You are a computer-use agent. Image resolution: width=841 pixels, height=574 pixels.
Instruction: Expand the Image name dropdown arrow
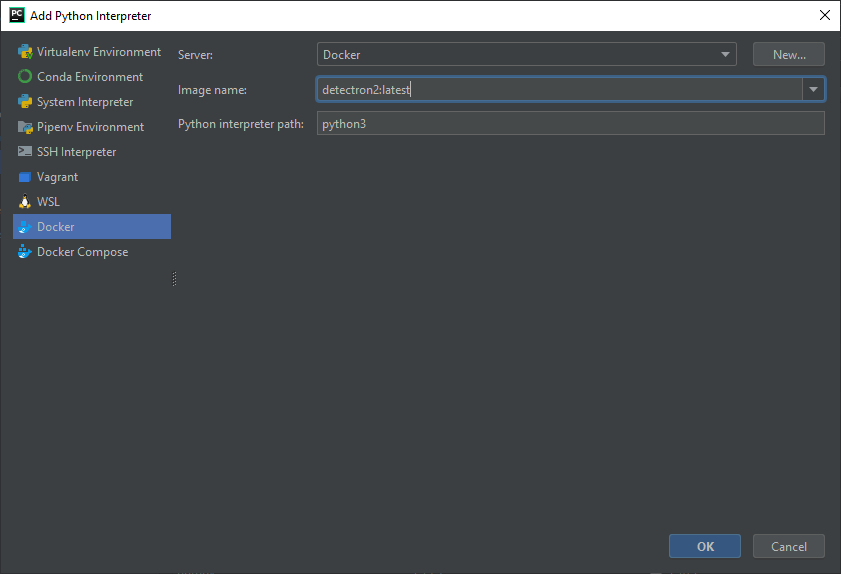point(813,90)
